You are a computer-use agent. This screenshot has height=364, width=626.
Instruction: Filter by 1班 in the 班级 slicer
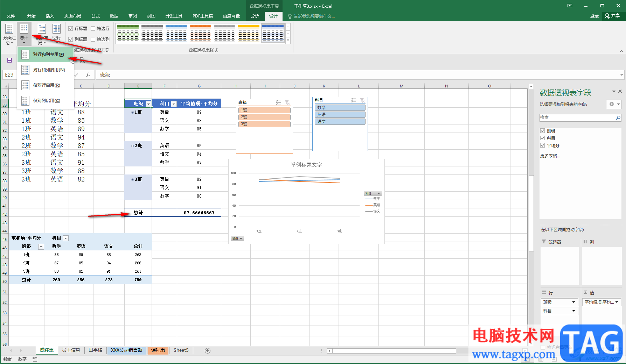coord(264,110)
